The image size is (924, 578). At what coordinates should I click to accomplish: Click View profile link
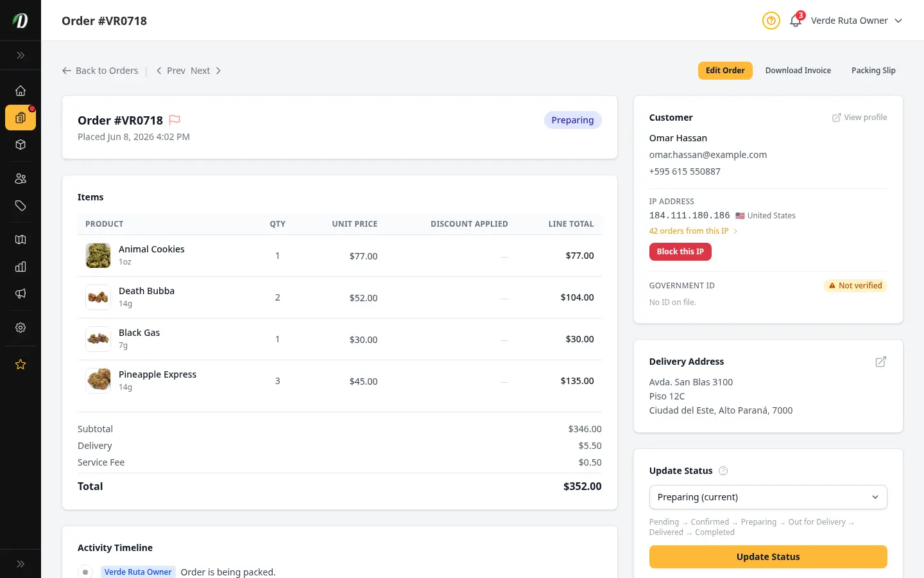(x=859, y=118)
